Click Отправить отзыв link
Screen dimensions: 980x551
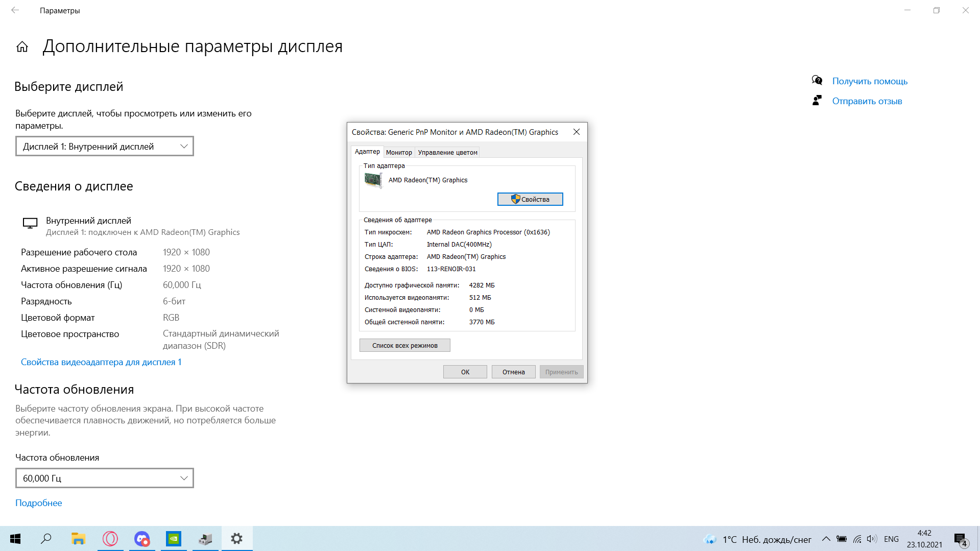[x=867, y=101]
